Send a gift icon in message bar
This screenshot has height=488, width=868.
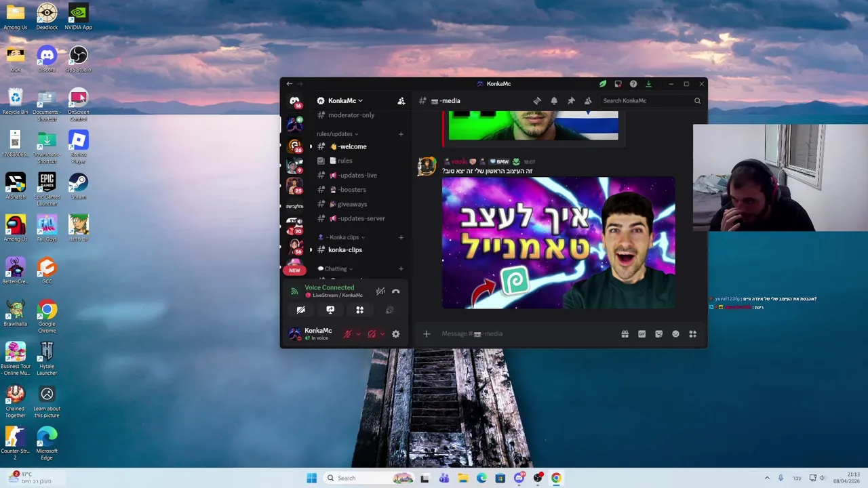[625, 333]
